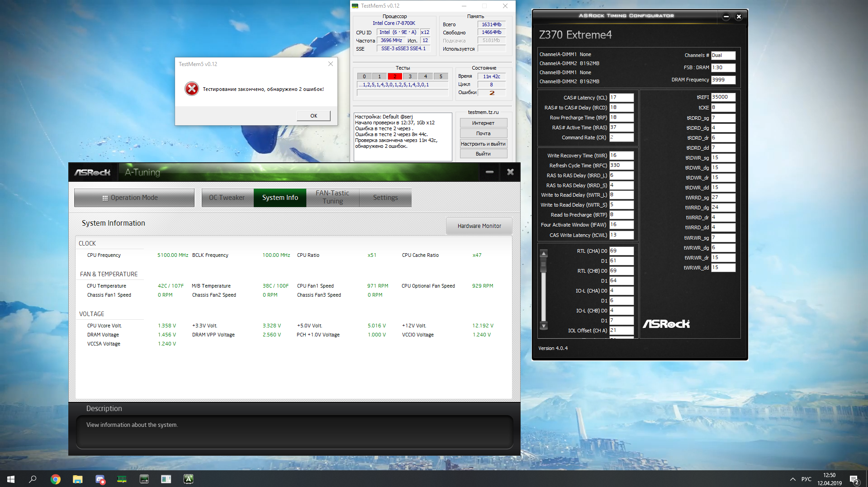Screen dimensions: 868x487
Task: Switch to TestMem5 via green RAM taskbar icon
Action: (122, 479)
